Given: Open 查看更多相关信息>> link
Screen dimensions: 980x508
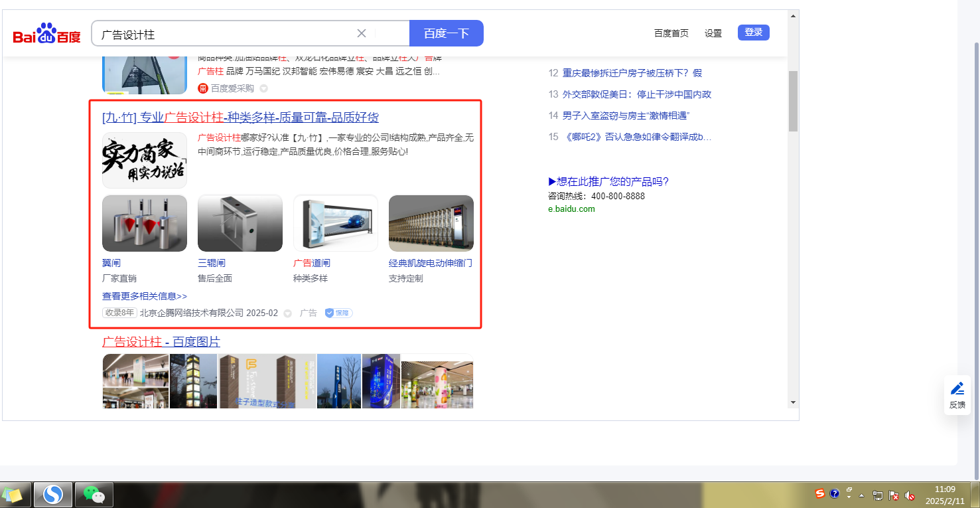Looking at the screenshot, I should click(x=145, y=296).
